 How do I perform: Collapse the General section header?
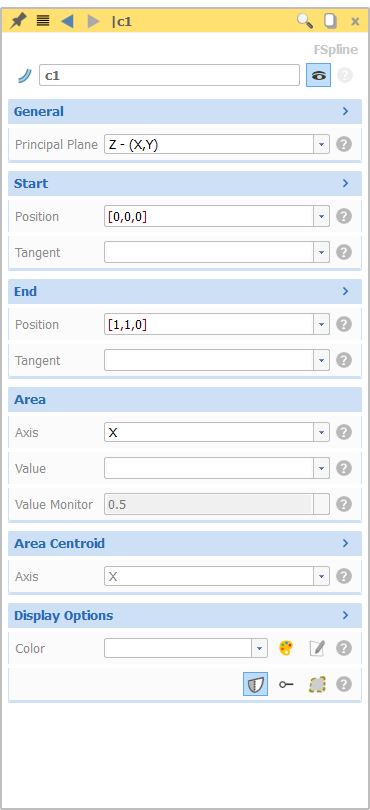point(185,112)
